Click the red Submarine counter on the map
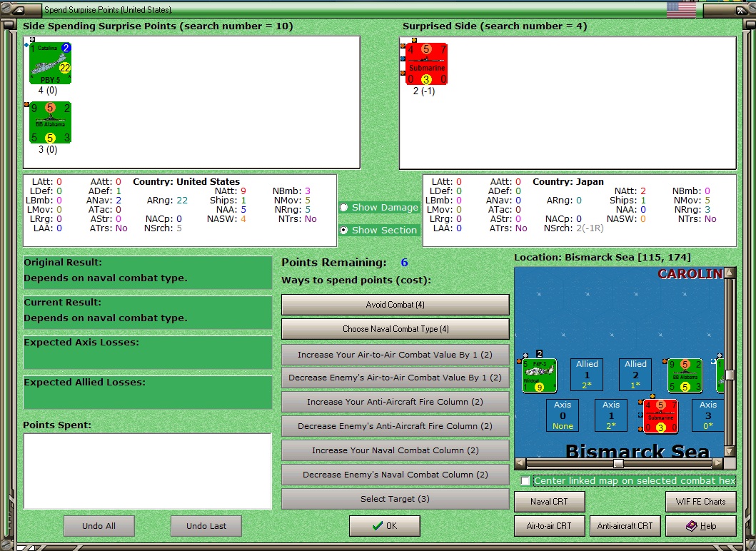 click(660, 416)
